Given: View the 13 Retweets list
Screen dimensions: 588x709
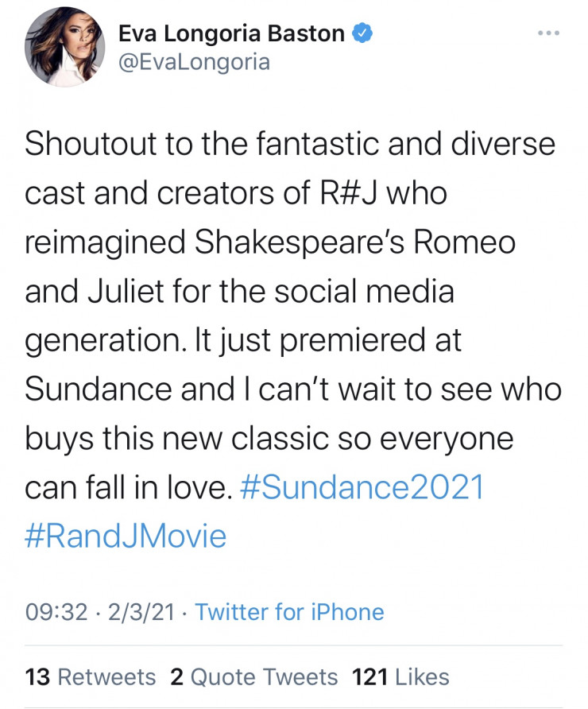Looking at the screenshot, I should pyautogui.click(x=91, y=676).
